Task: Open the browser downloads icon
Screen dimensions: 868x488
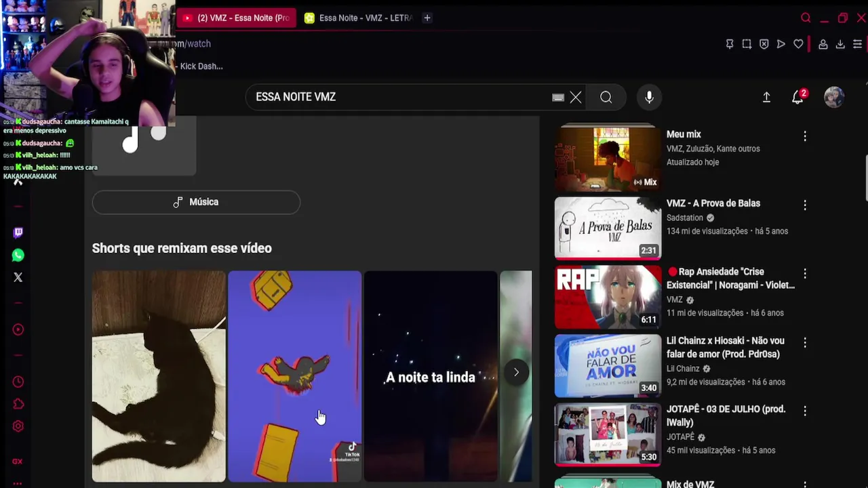Action: 840,44
